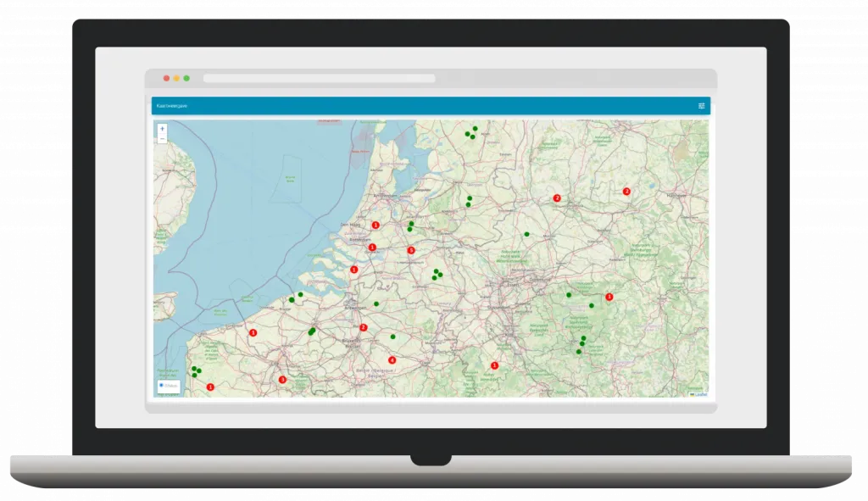This screenshot has height=501, width=868.
Task: Click the red cluster marker labeled 2 near Münster
Action: click(x=557, y=197)
